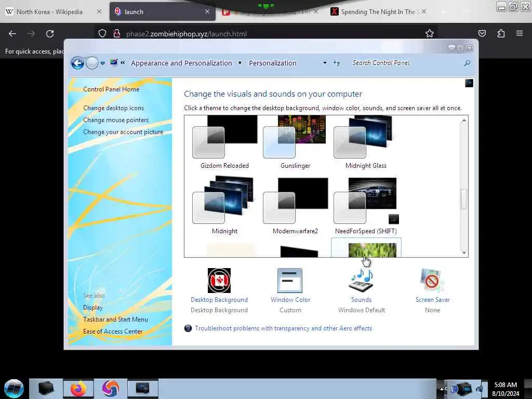Screen dimensions: 532x399
Task: Select the NeedForSpeed (SHIFT) theme
Action: point(366,205)
